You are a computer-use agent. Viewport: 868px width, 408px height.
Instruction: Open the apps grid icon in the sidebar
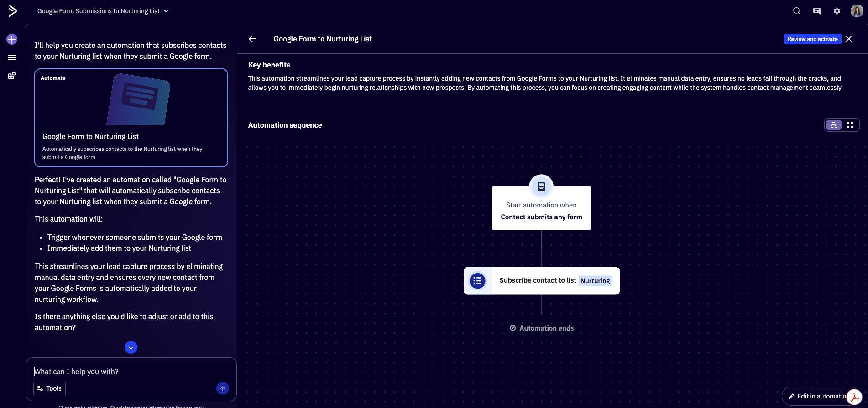tap(12, 76)
